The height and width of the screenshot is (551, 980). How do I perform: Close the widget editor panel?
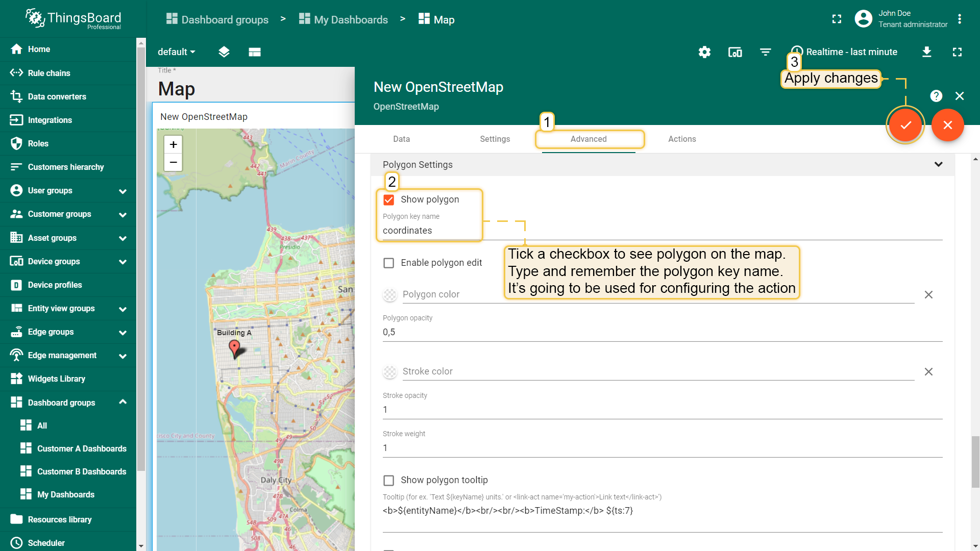[x=960, y=96]
